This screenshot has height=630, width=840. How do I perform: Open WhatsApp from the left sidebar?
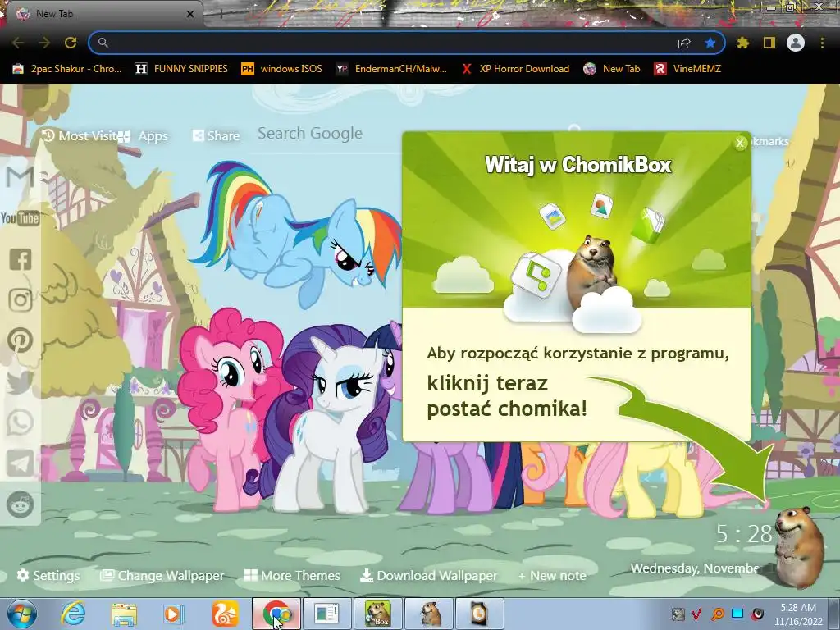tap(21, 422)
